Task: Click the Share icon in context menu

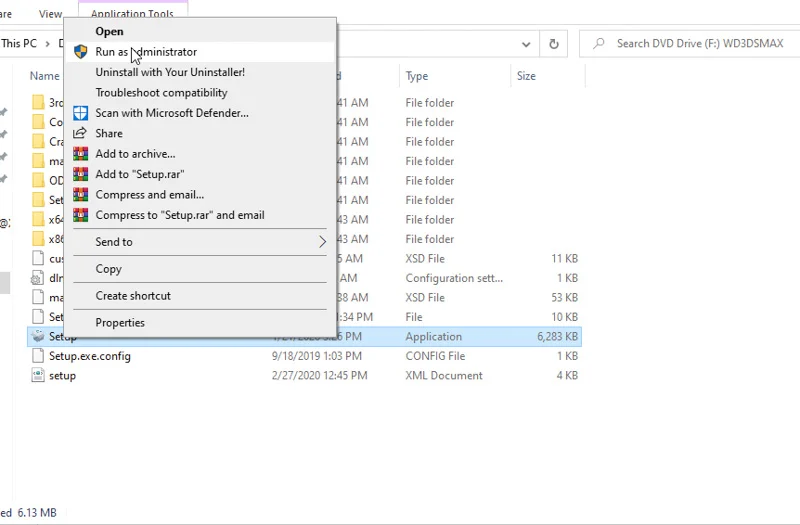Action: (x=81, y=133)
